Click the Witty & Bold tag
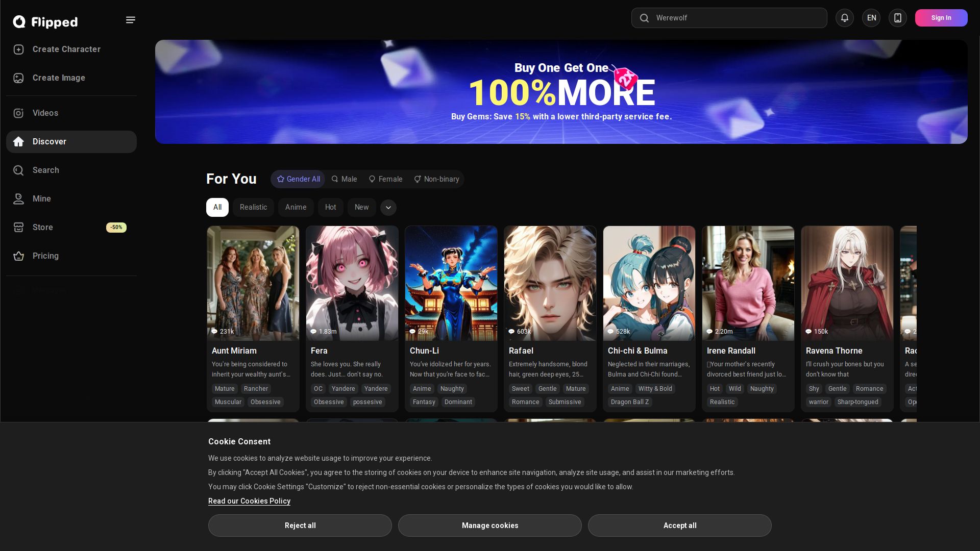The image size is (980, 551). (x=655, y=389)
